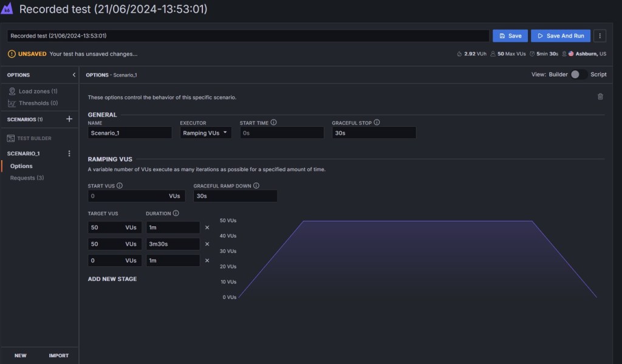
Task: Click the Graceful Ramp Down input field
Action: click(x=235, y=196)
